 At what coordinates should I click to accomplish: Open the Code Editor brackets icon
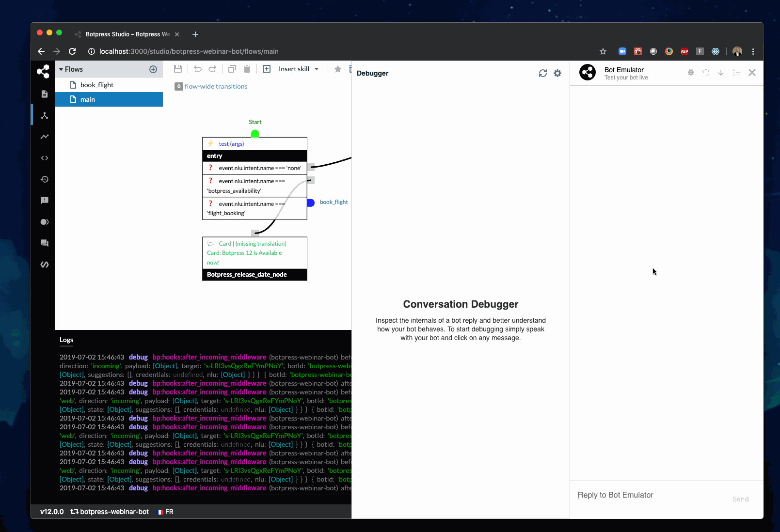45,158
